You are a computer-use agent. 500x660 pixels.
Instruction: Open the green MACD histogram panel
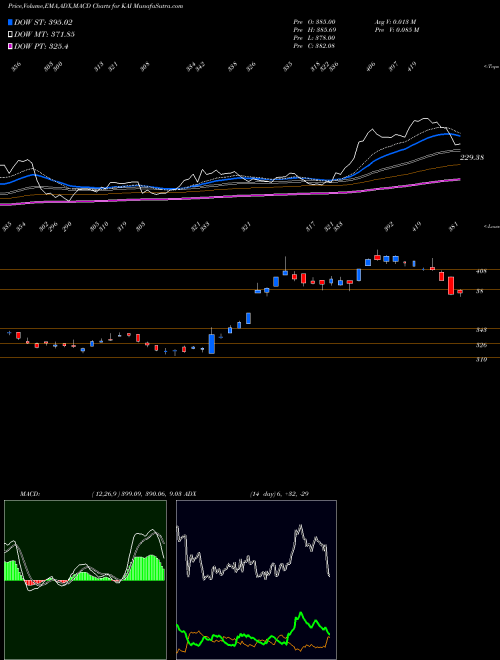pos(85,580)
